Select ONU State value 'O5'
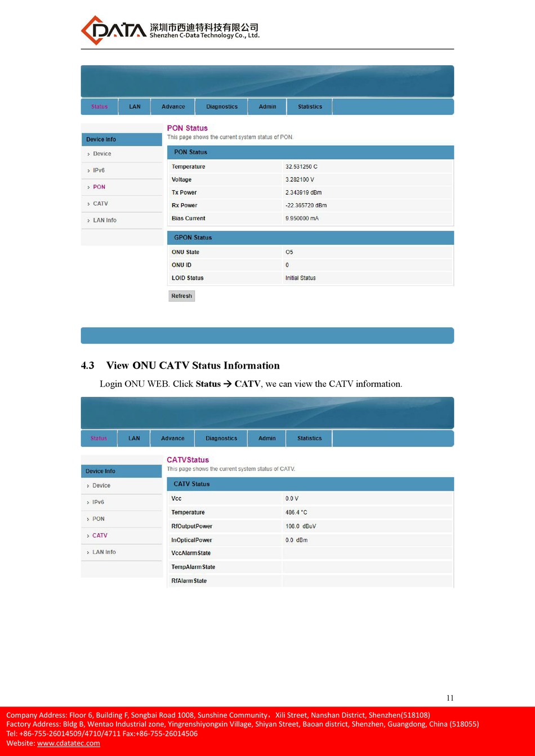 (289, 252)
